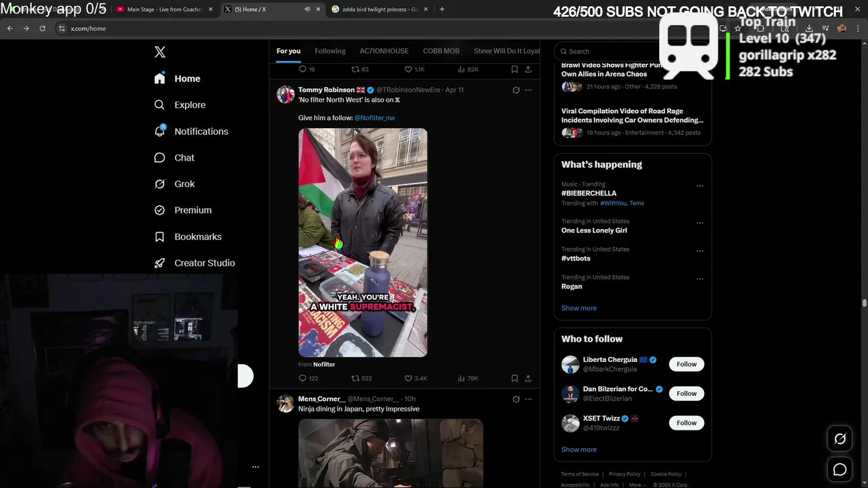The height and width of the screenshot is (488, 868).
Task: Switch to Main Stage Coachella browser tab
Action: [x=165, y=9]
